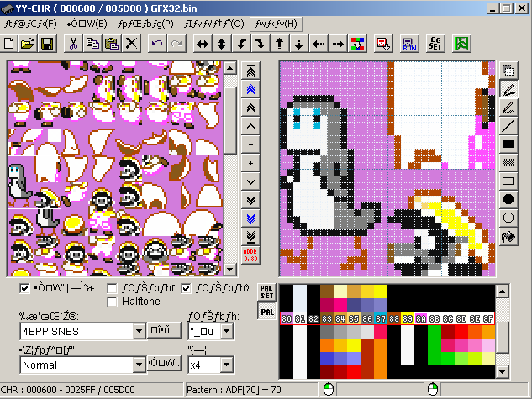This screenshot has width=532, height=399.
Task: Uncheck the first checkbox below the tile viewer
Action: click(25, 289)
